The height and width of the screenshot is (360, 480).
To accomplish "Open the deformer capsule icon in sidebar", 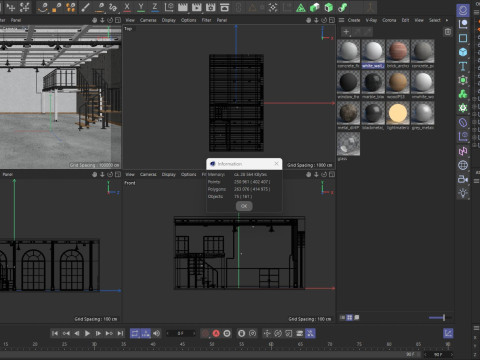I will [463, 122].
